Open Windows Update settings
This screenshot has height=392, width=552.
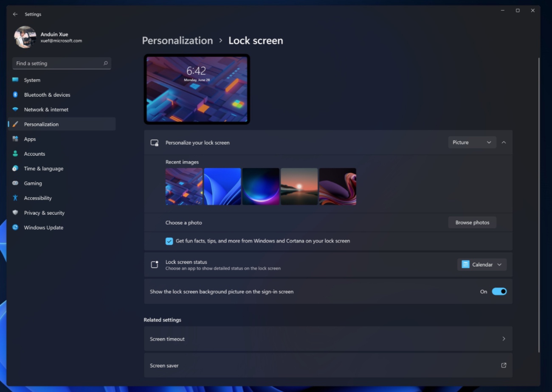[62, 227]
